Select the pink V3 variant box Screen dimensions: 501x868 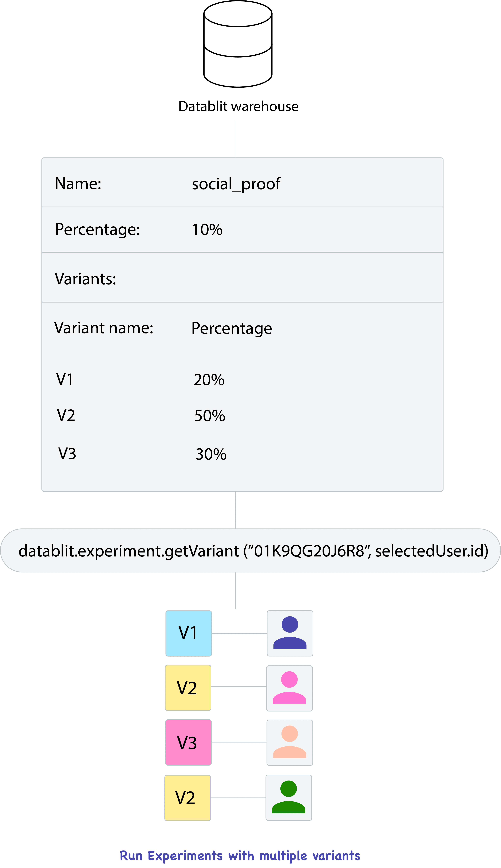pyautogui.click(x=188, y=742)
